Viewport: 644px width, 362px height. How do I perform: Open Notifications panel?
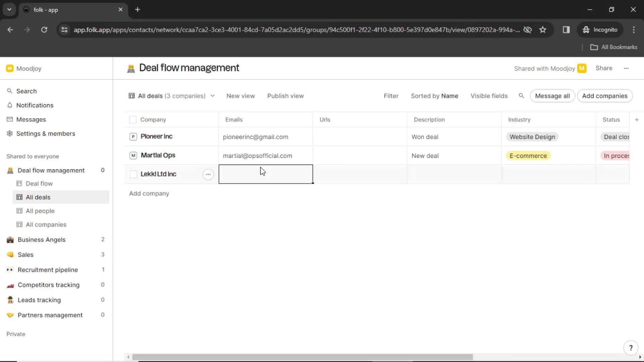pos(35,105)
